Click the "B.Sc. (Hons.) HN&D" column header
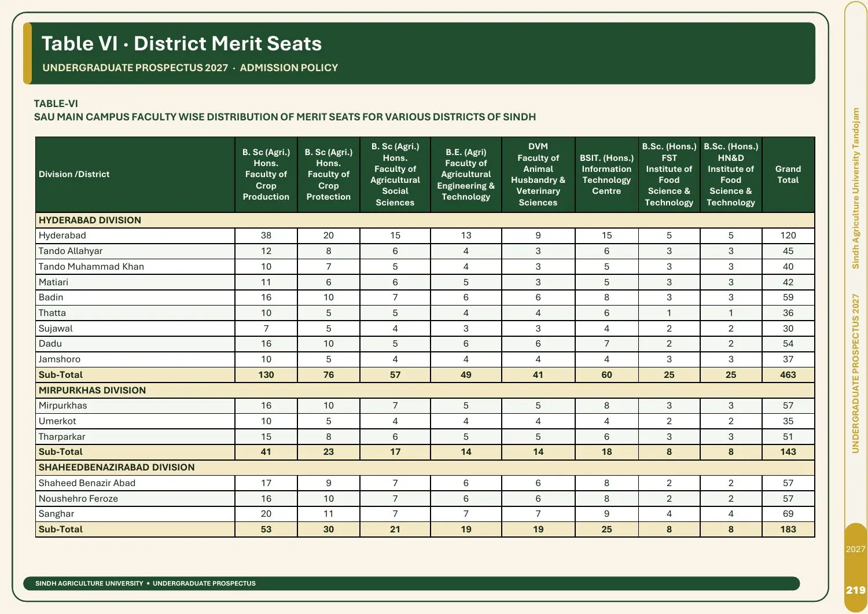This screenshot has width=868, height=614. click(731, 174)
